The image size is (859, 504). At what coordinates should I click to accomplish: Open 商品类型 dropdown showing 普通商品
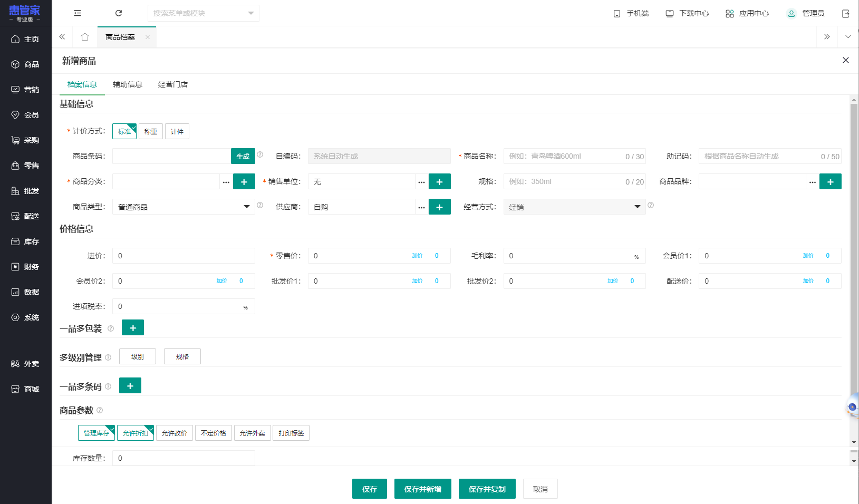pyautogui.click(x=184, y=207)
